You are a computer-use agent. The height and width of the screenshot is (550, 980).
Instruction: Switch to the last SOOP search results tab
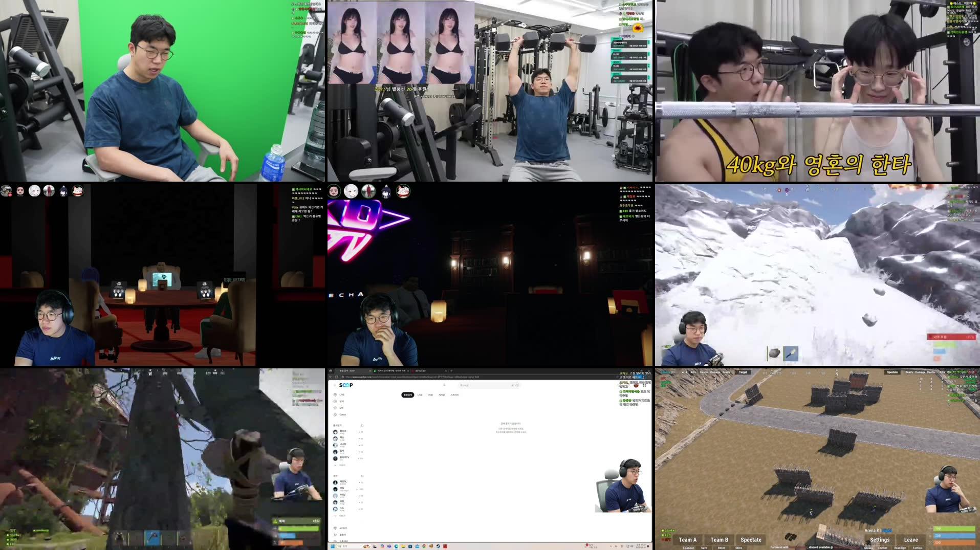[x=454, y=395]
